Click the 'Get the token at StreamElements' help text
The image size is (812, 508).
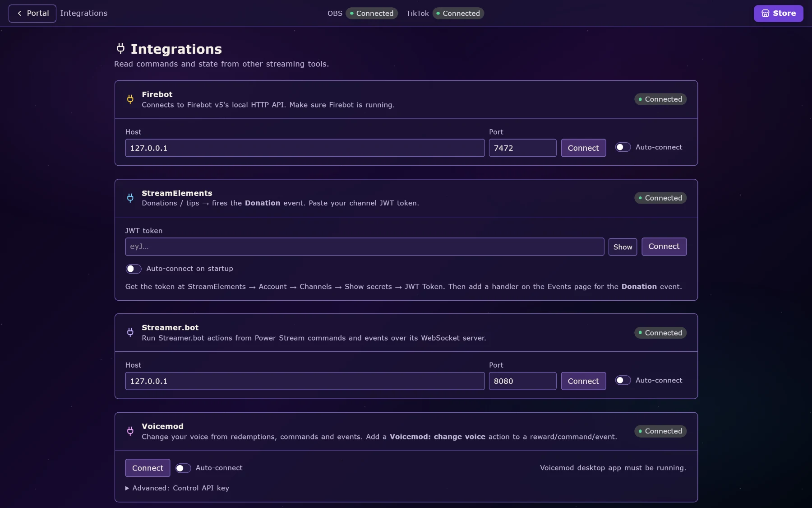[403, 287]
